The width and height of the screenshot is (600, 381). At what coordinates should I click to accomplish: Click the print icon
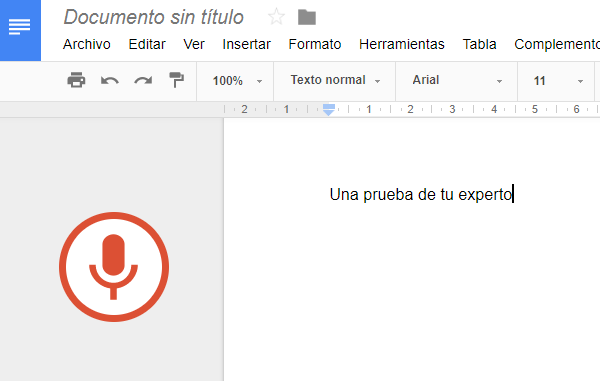coord(76,80)
